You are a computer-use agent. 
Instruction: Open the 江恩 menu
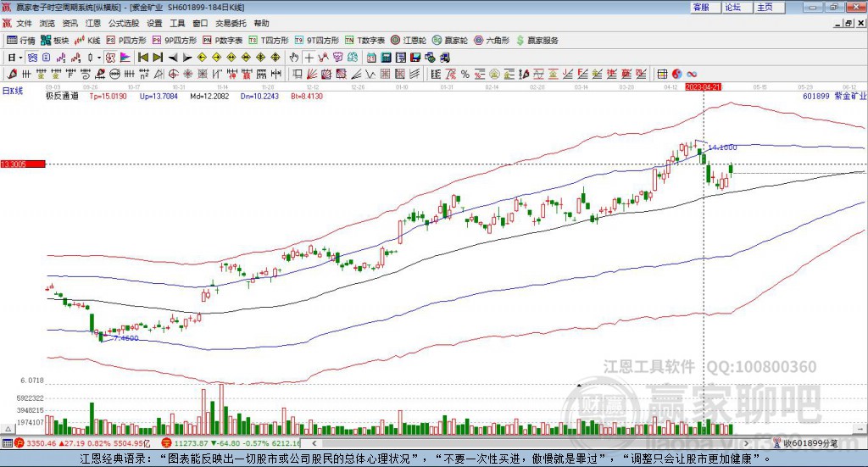[x=93, y=23]
